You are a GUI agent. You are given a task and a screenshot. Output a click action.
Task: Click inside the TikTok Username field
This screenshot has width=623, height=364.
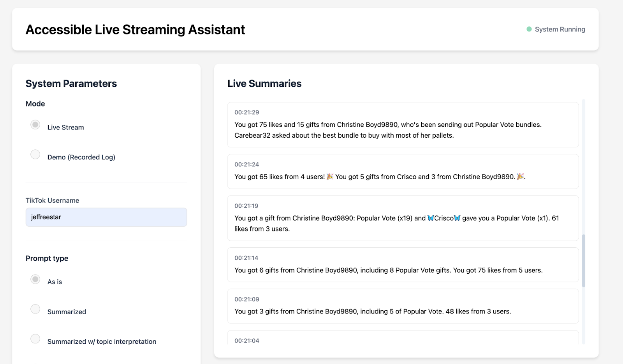pos(106,217)
